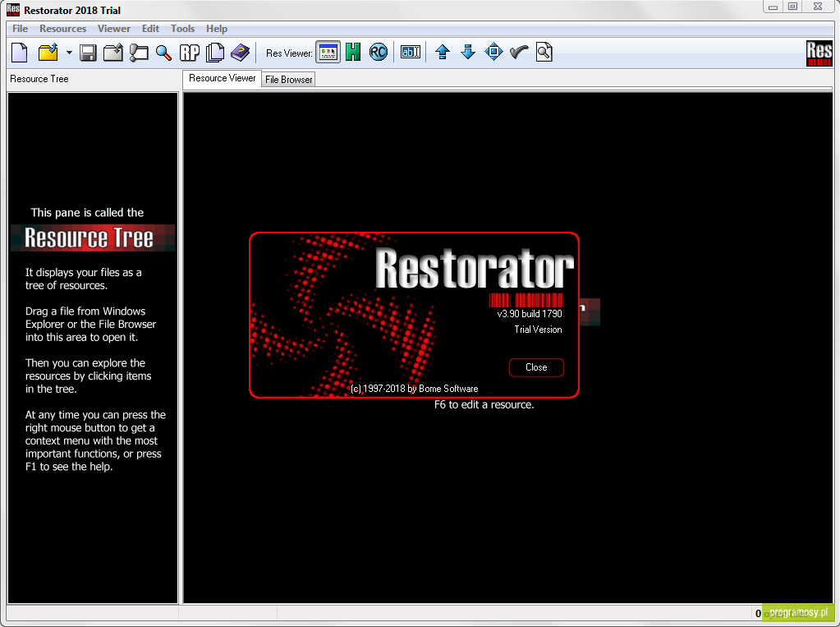Click the RP ResPatcher icon
Image resolution: width=840 pixels, height=627 pixels.
pyautogui.click(x=189, y=53)
